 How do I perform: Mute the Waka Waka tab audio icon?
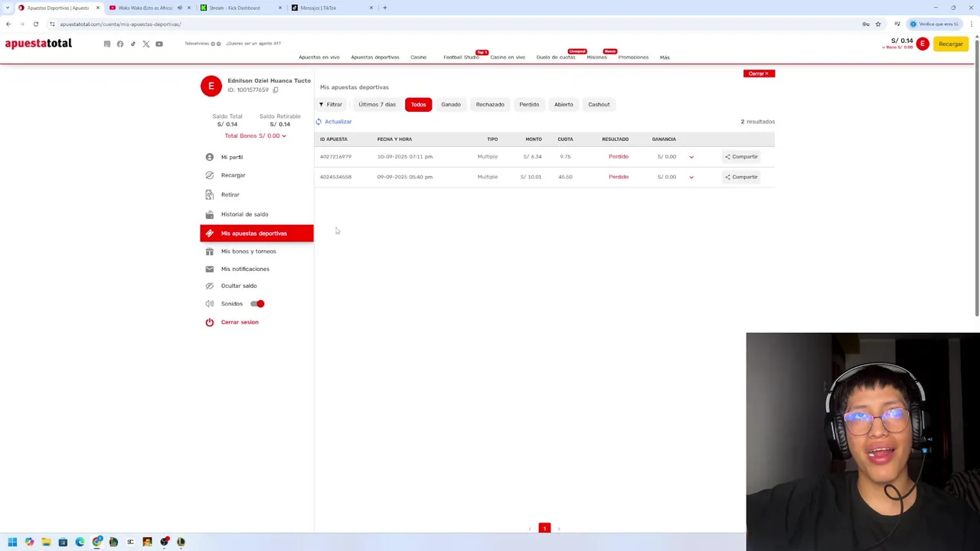(180, 8)
